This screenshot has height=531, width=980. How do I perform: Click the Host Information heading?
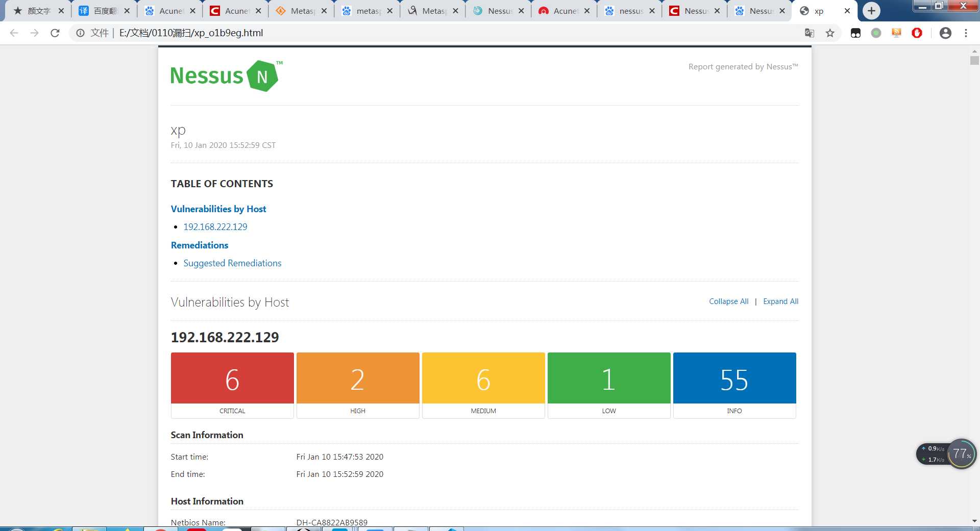tap(207, 501)
